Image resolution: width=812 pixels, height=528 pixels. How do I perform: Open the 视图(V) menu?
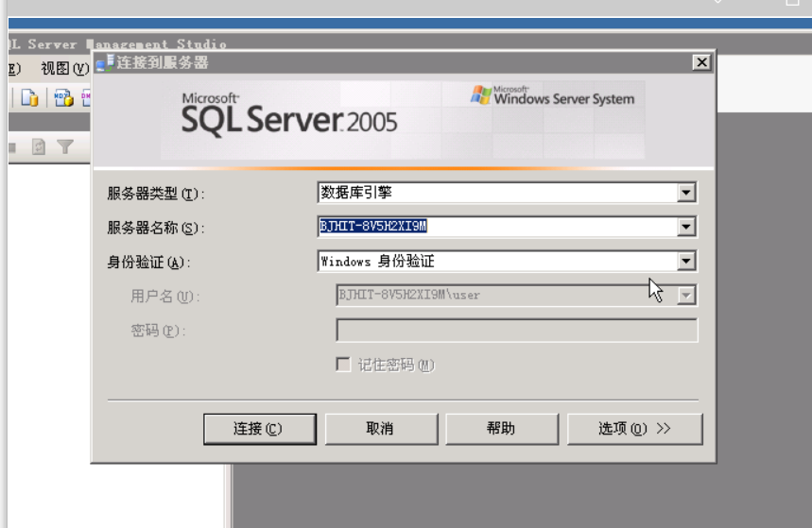(64, 68)
